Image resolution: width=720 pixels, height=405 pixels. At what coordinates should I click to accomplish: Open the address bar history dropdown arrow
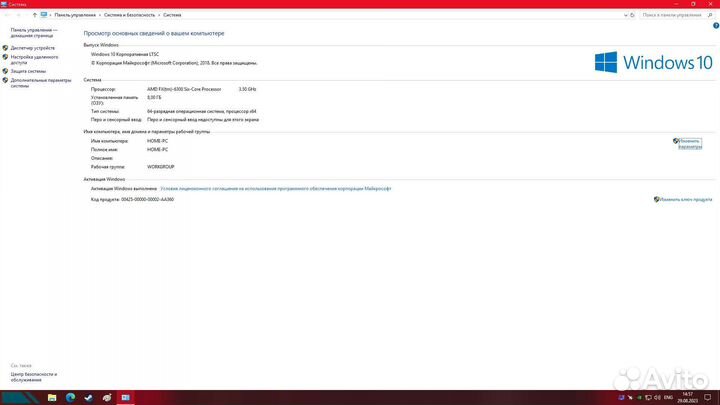pyautogui.click(x=625, y=15)
